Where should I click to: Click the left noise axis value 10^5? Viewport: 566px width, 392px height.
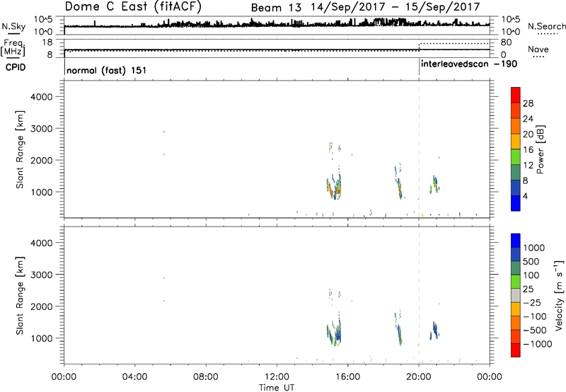tap(43, 19)
